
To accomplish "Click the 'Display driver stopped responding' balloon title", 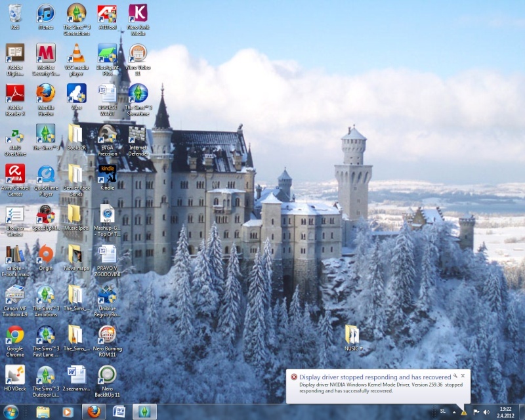I will (375, 377).
